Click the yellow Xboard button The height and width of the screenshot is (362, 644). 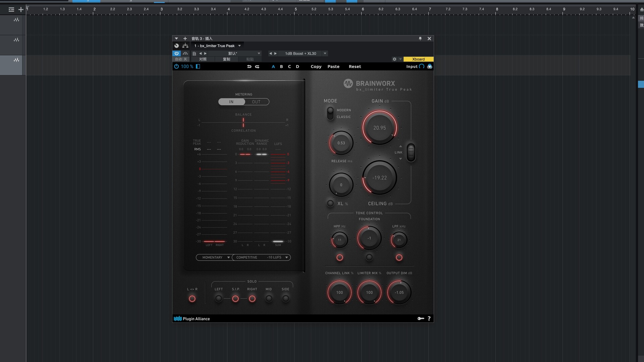point(418,59)
